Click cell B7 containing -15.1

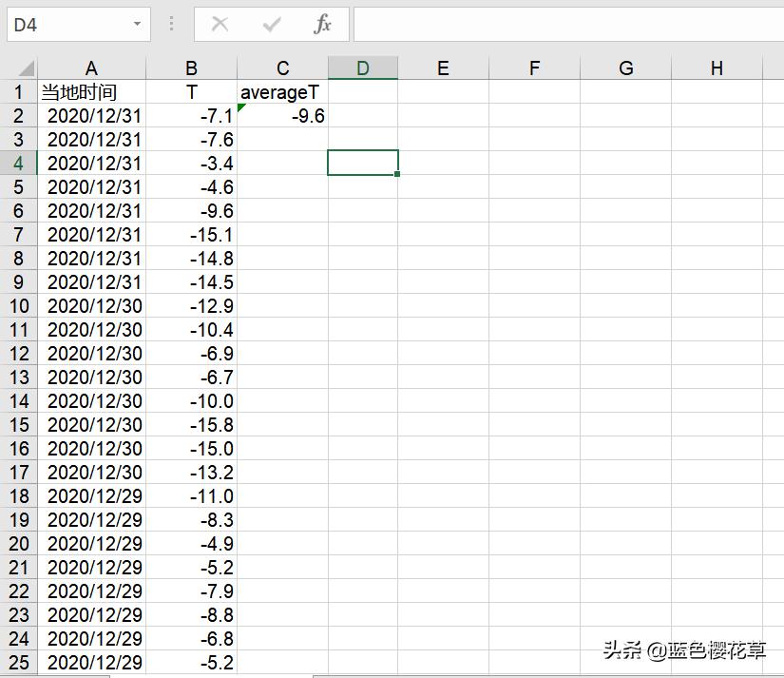pos(191,234)
